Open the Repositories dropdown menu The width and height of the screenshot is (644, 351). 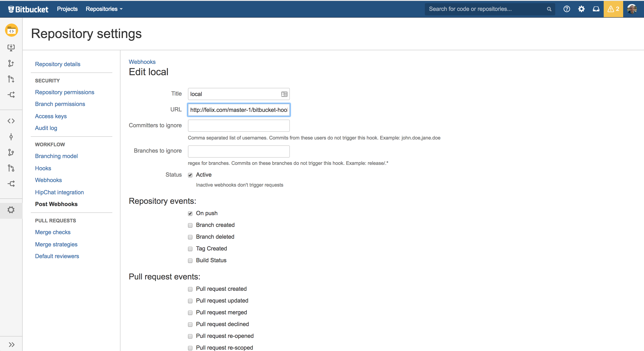[x=104, y=9]
